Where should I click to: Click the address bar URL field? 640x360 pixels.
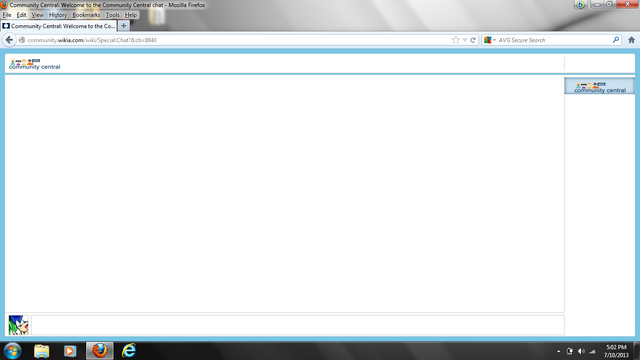(x=237, y=40)
